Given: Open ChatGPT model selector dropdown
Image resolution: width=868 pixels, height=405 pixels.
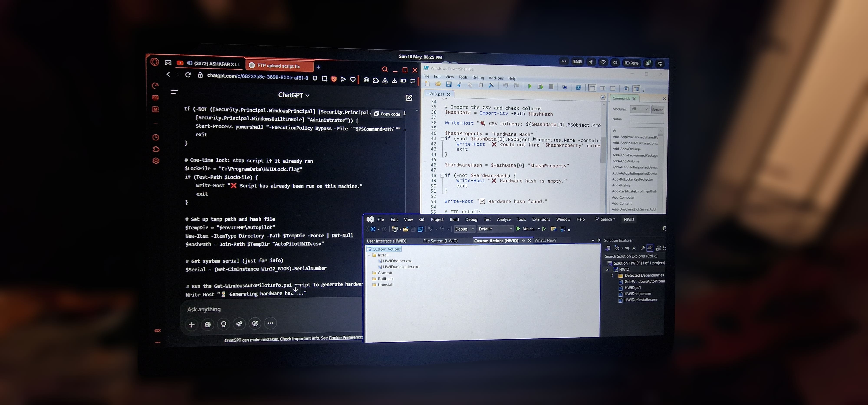Looking at the screenshot, I should point(293,95).
